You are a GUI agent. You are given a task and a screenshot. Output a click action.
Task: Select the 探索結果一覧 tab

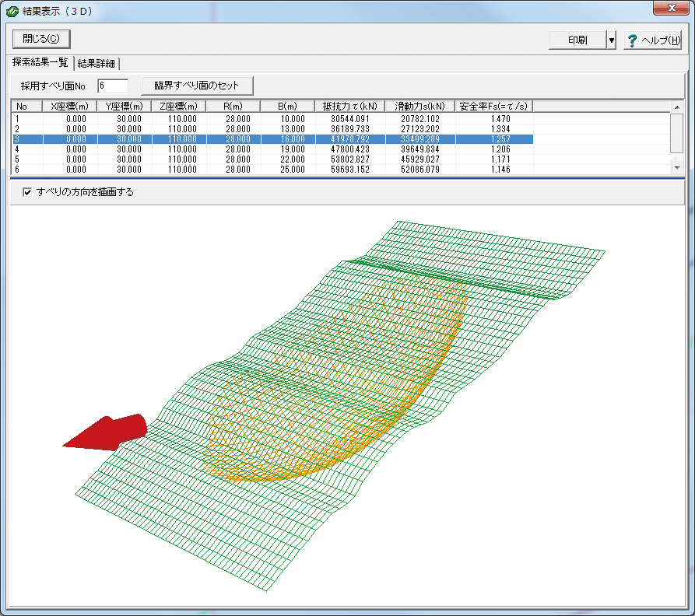40,62
